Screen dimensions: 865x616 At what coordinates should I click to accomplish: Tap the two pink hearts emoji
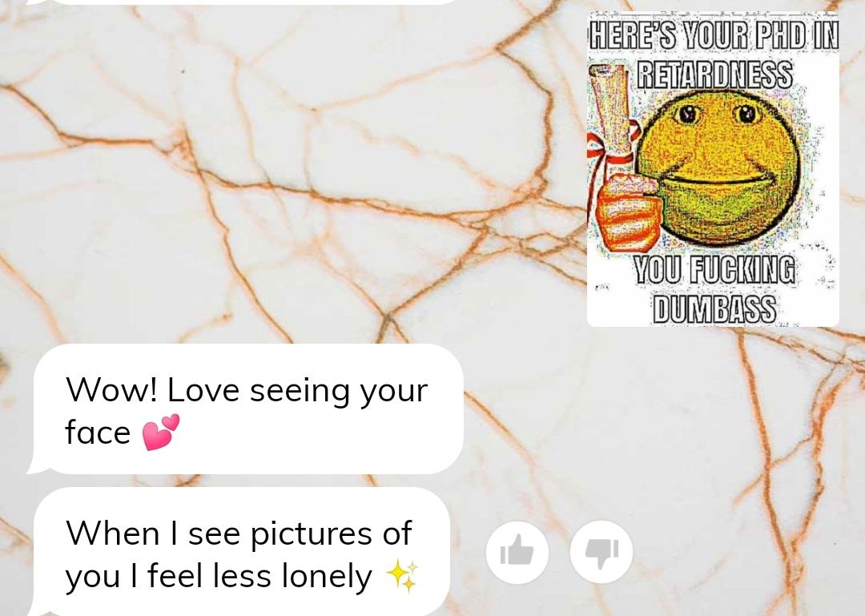(161, 433)
